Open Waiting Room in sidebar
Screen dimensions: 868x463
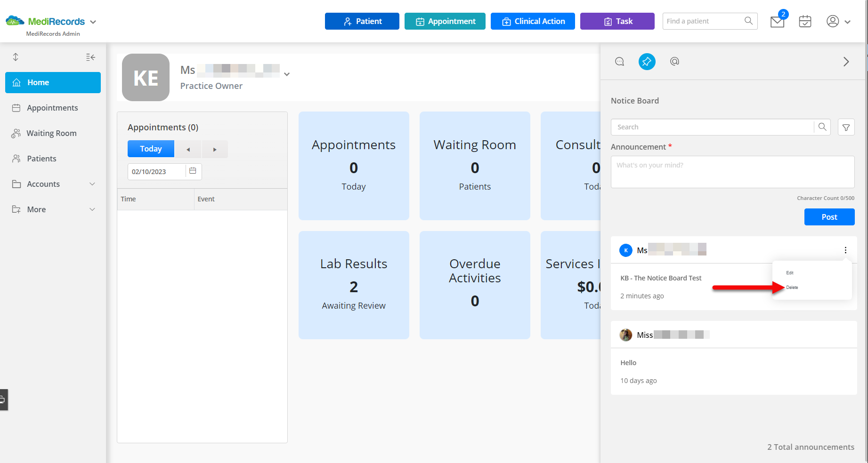tap(53, 133)
